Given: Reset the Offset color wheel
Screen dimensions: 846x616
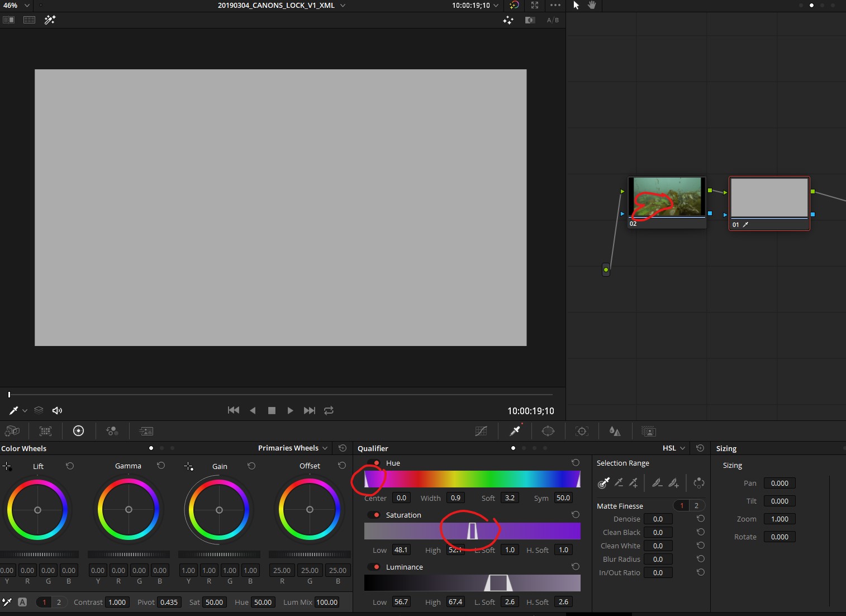Looking at the screenshot, I should [342, 465].
